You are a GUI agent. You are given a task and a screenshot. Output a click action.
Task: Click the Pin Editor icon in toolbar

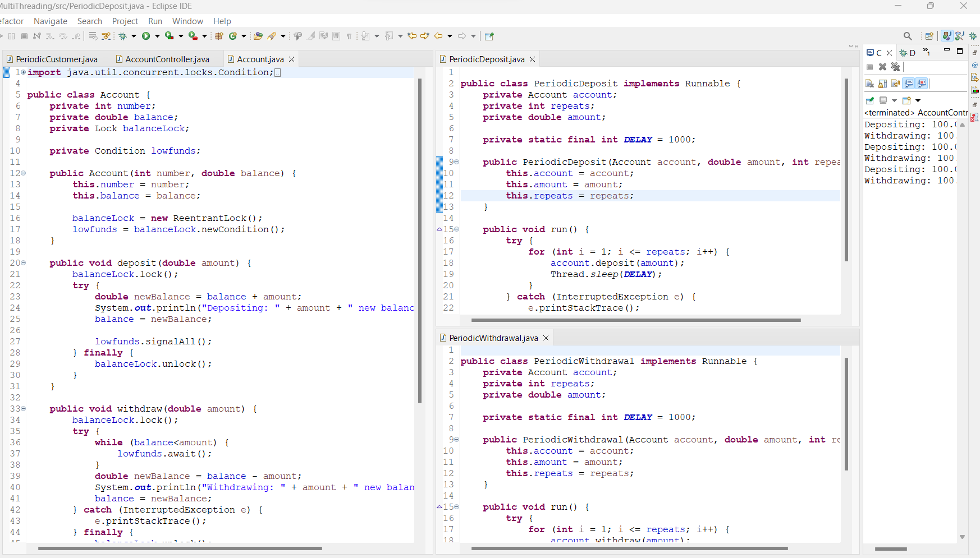click(489, 36)
